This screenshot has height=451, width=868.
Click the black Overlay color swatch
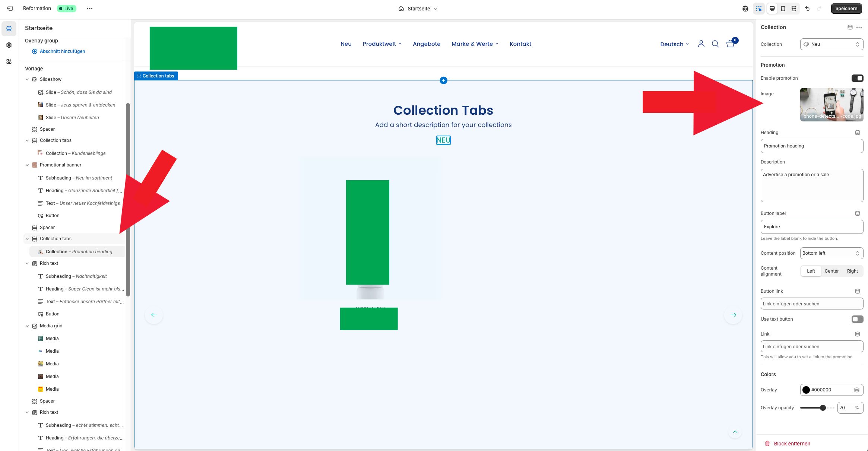tap(806, 390)
